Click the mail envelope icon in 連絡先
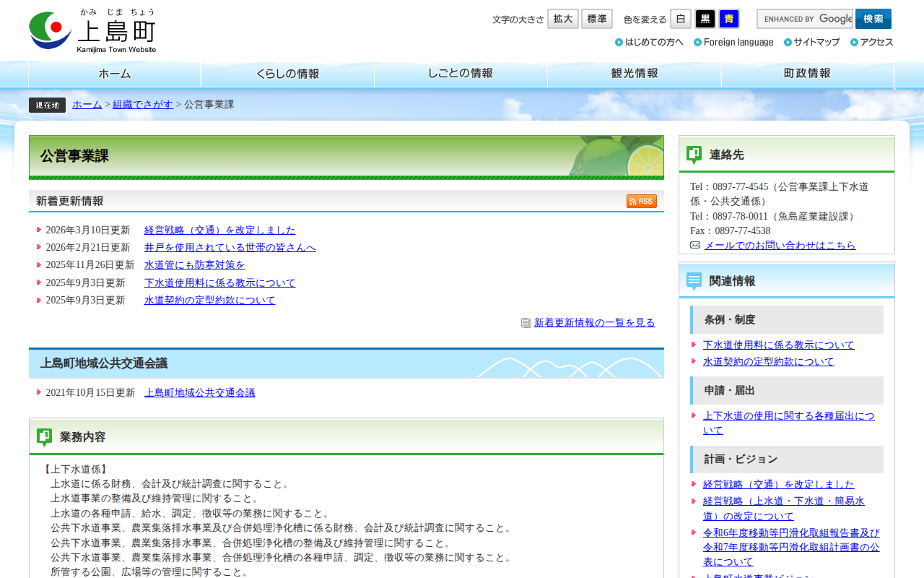This screenshot has width=924, height=578. pos(695,245)
